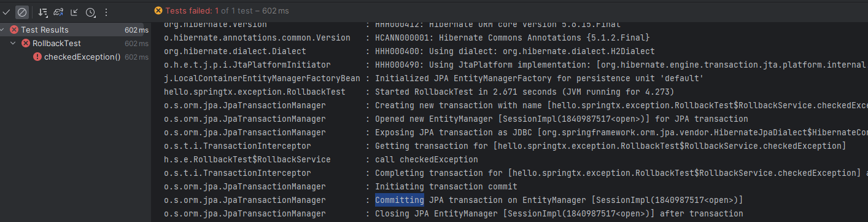Click 'HHH000400: Using dialect' log line
Viewport: 868px width, 222px height.
coord(515,51)
